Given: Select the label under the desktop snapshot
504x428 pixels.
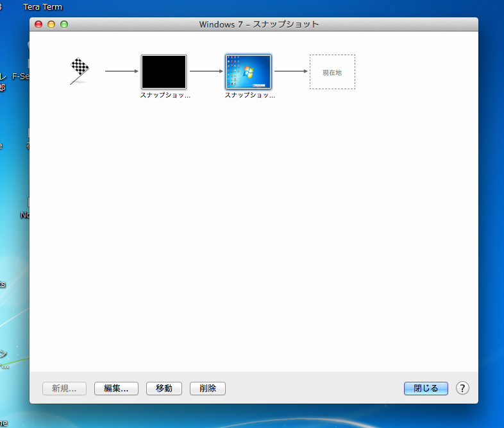Looking at the screenshot, I should (249, 95).
